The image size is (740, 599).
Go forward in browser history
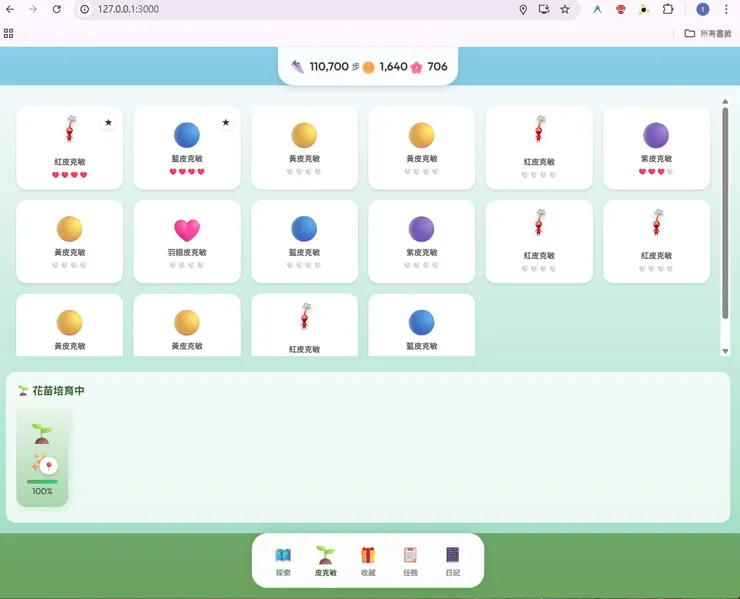coord(33,9)
